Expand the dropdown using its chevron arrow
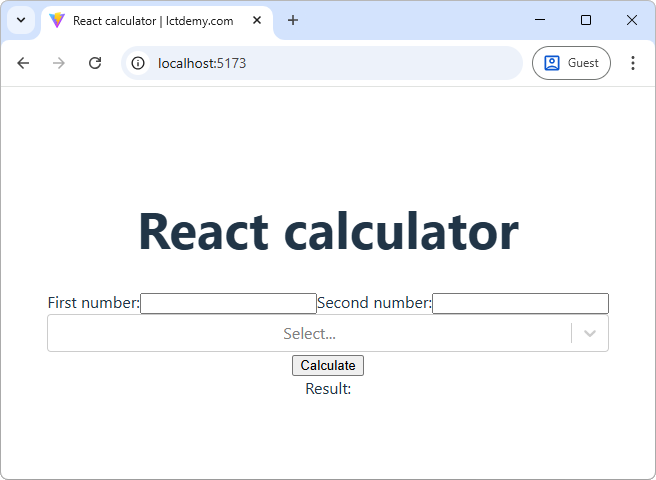 590,334
